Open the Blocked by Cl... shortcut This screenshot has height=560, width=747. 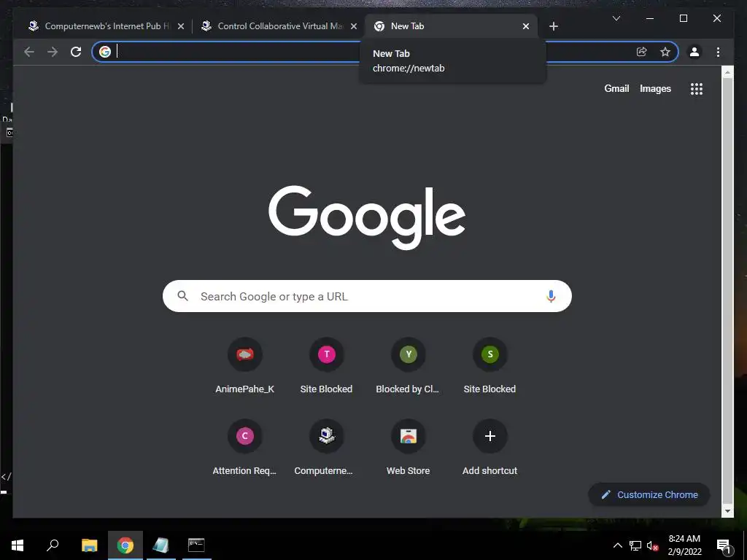coord(409,366)
